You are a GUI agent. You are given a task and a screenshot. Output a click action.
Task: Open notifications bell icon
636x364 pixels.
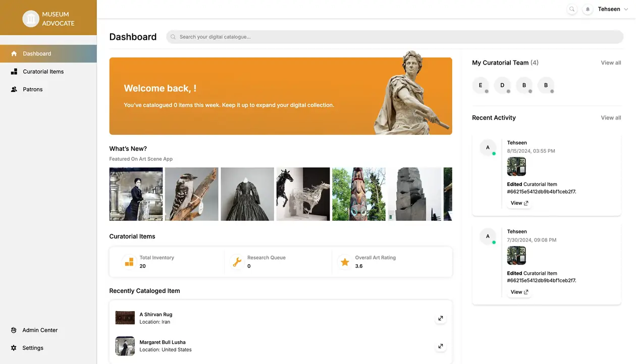pos(588,9)
